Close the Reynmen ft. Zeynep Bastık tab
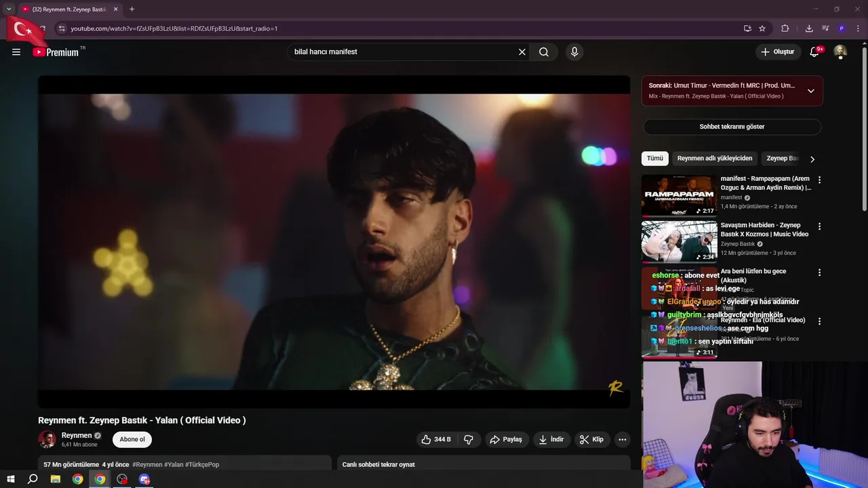 click(115, 9)
